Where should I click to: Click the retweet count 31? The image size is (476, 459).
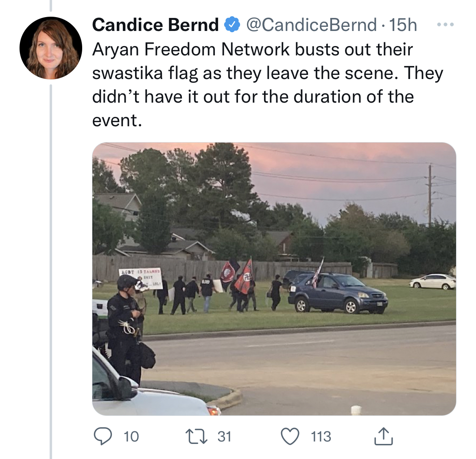(224, 437)
